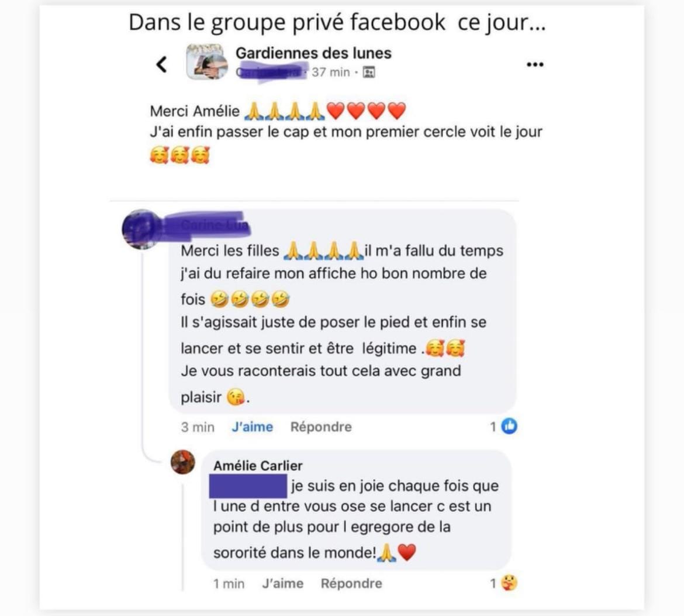Like Amélie Carlier's reply with J'aime
This screenshot has height=616, width=684.
[x=283, y=583]
